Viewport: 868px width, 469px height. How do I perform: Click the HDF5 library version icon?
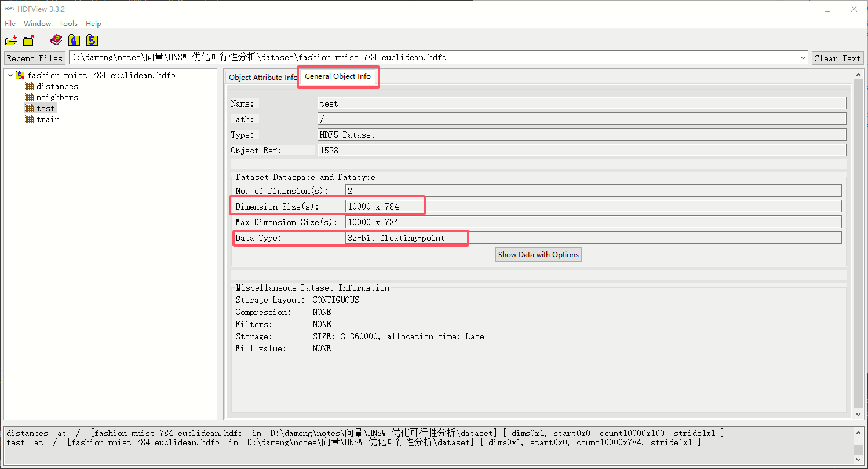coord(92,40)
